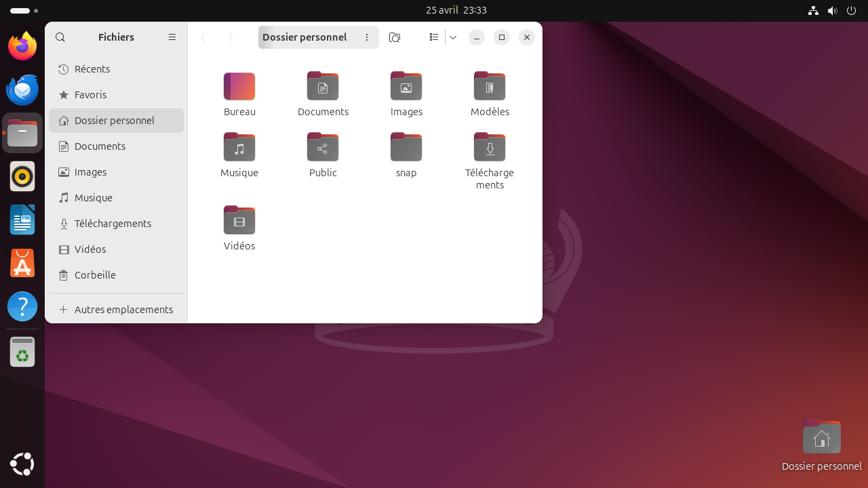Click the back navigation arrow

click(x=203, y=37)
